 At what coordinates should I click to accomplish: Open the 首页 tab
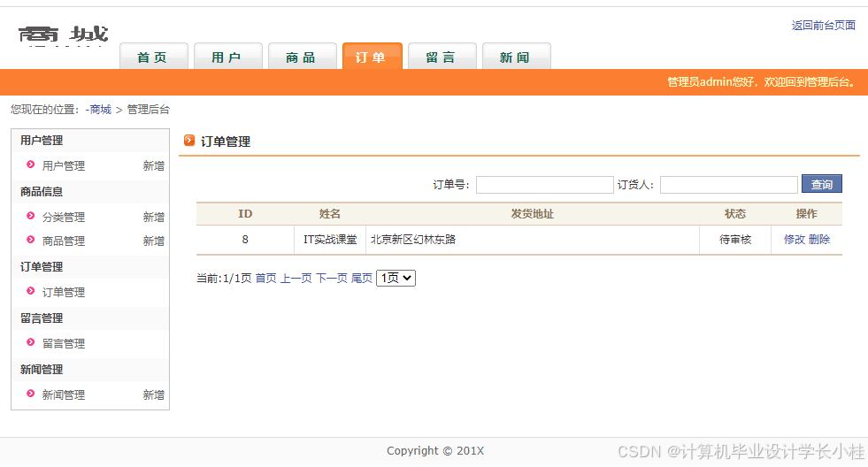point(153,57)
